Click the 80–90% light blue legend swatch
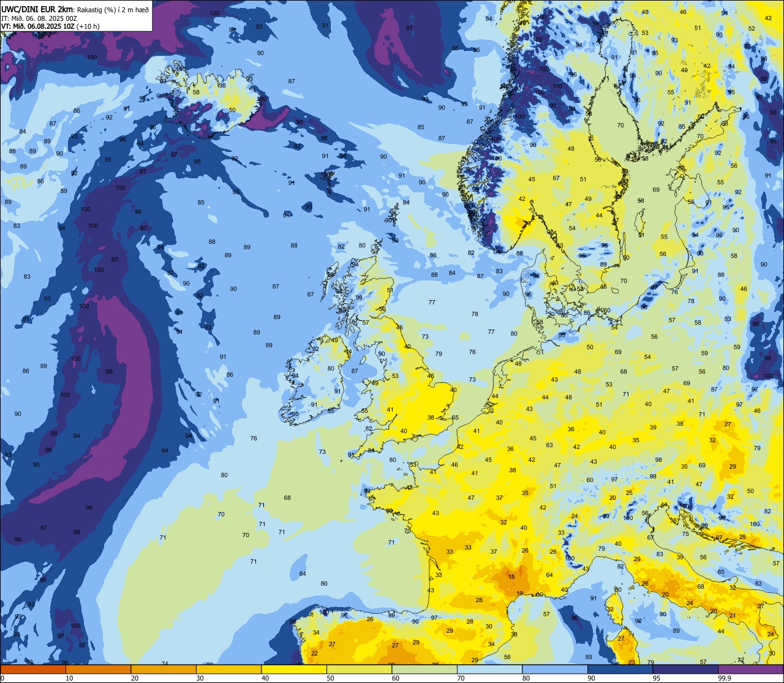Image resolution: width=784 pixels, height=683 pixels. (x=555, y=669)
